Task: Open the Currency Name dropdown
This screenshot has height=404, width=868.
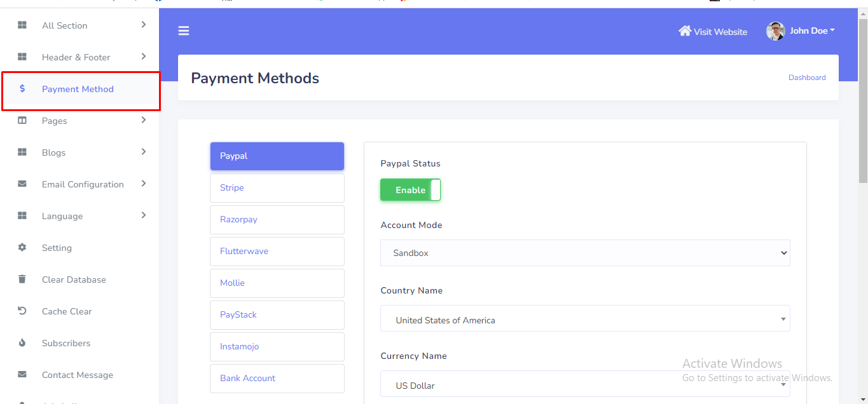Action: pos(585,385)
